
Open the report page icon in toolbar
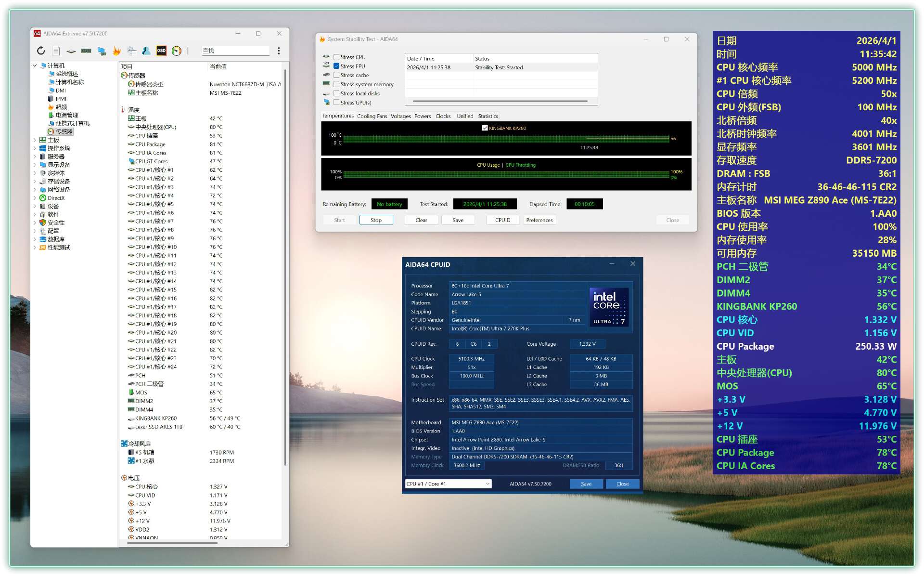coord(56,51)
